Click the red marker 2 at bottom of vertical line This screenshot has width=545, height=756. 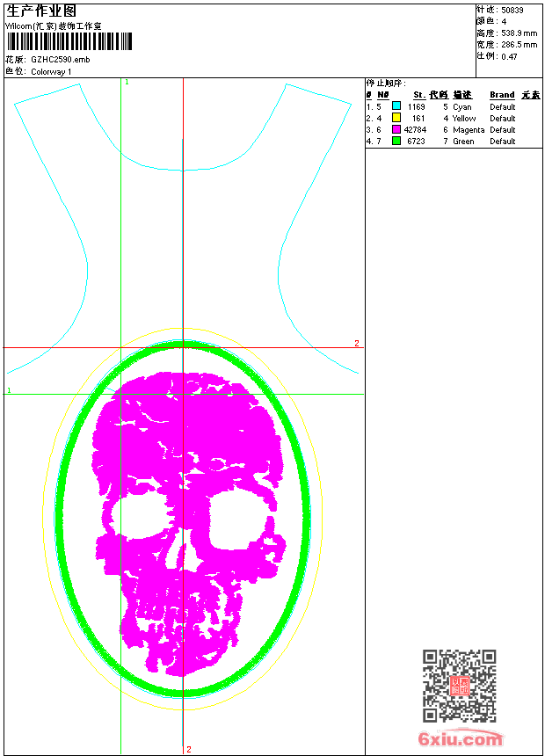tap(188, 749)
